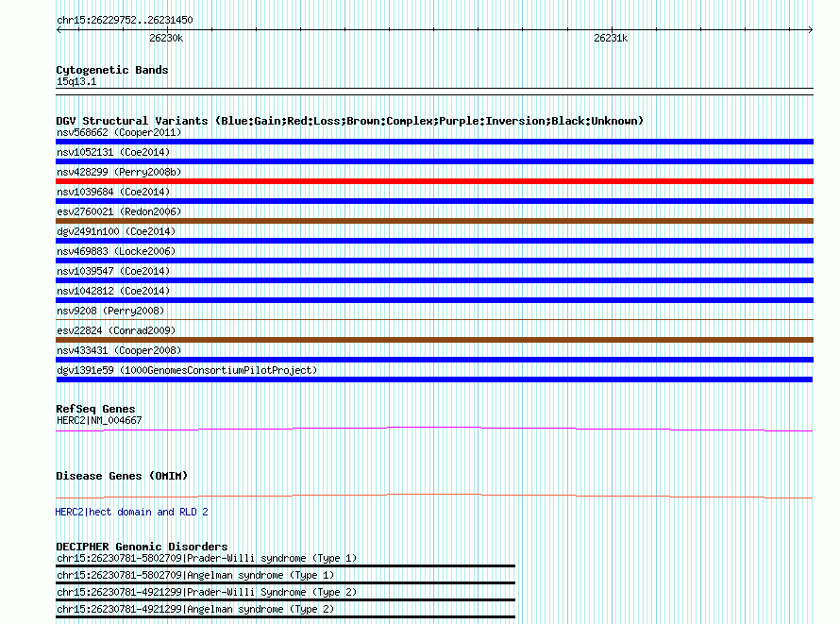Click the HERC2|NM_004667 gene label
Viewport: 840px width, 624px height.
pyautogui.click(x=99, y=420)
